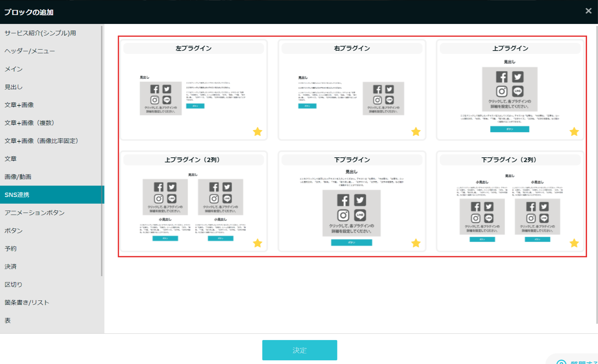Pick the 上プラグイン block layout

point(510,90)
